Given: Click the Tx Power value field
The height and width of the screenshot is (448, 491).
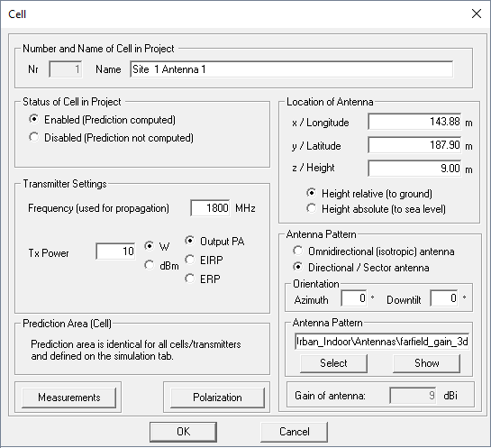Looking at the screenshot, I should (116, 251).
